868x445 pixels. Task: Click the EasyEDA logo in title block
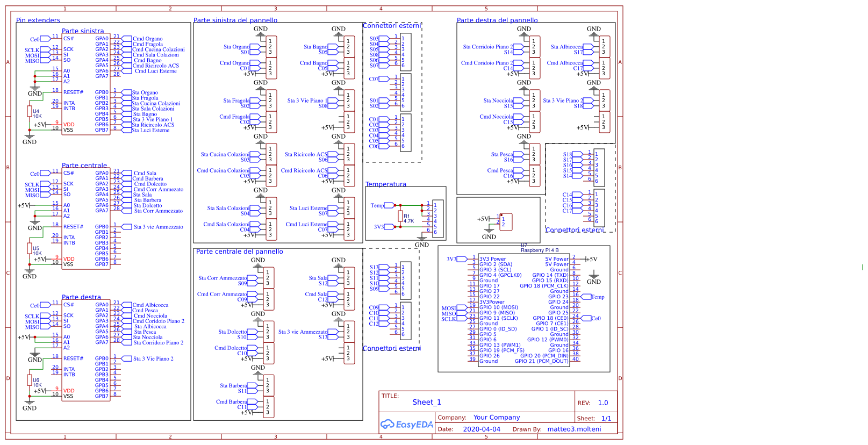pyautogui.click(x=407, y=425)
